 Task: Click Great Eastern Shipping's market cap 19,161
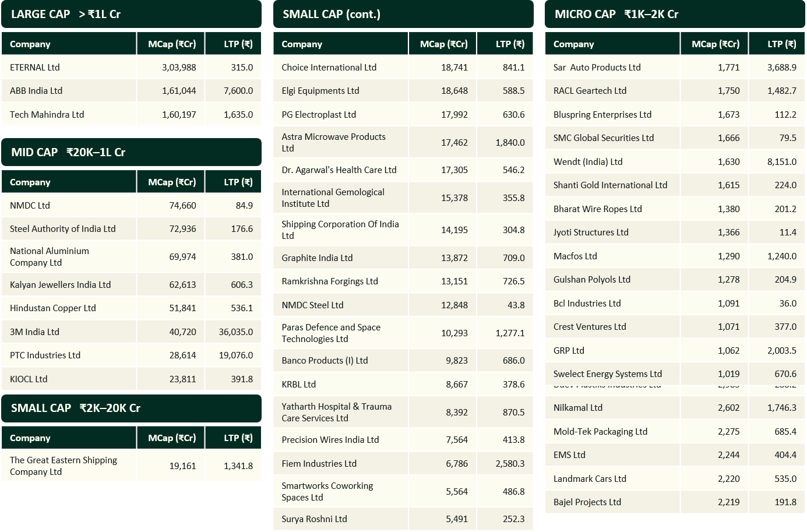tap(182, 466)
